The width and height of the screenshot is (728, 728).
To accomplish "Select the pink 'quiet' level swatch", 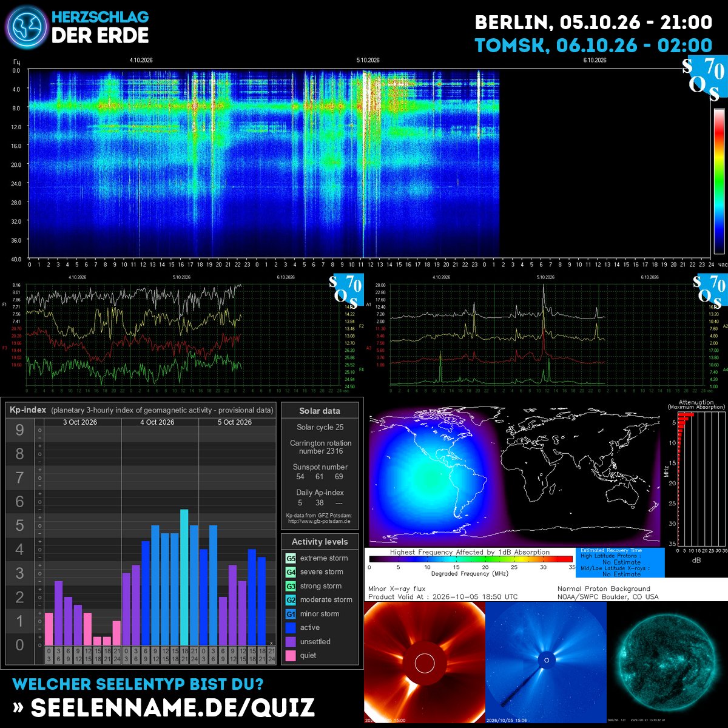I will coord(291,656).
